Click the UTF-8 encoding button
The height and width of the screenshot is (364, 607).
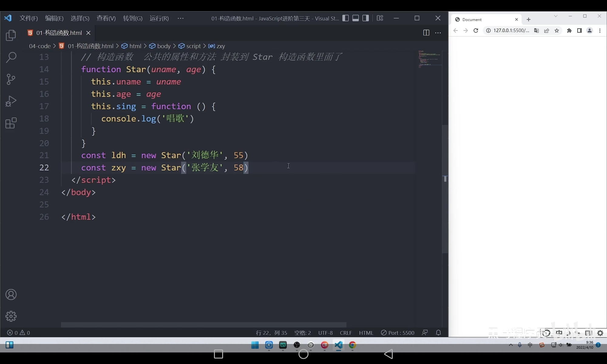click(325, 333)
